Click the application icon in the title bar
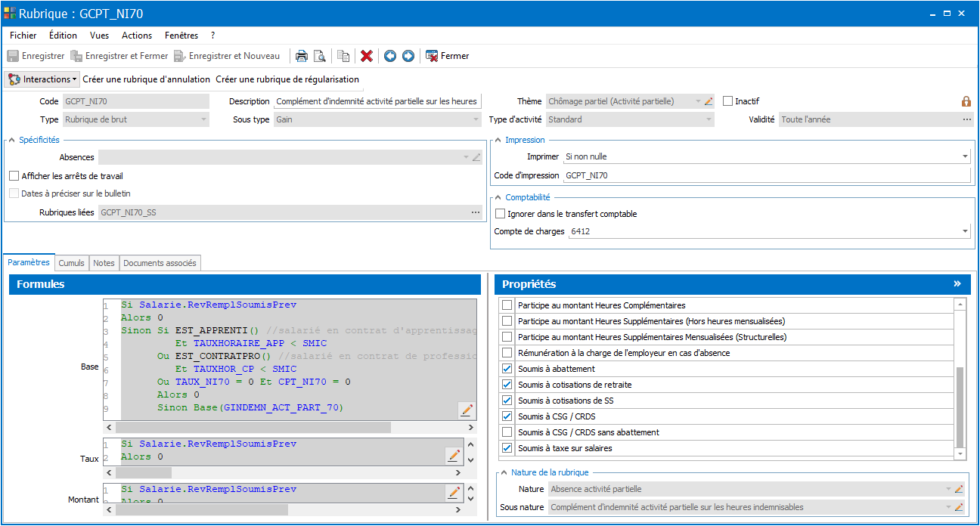Image resolution: width=980 pixels, height=526 pixels. point(11,14)
